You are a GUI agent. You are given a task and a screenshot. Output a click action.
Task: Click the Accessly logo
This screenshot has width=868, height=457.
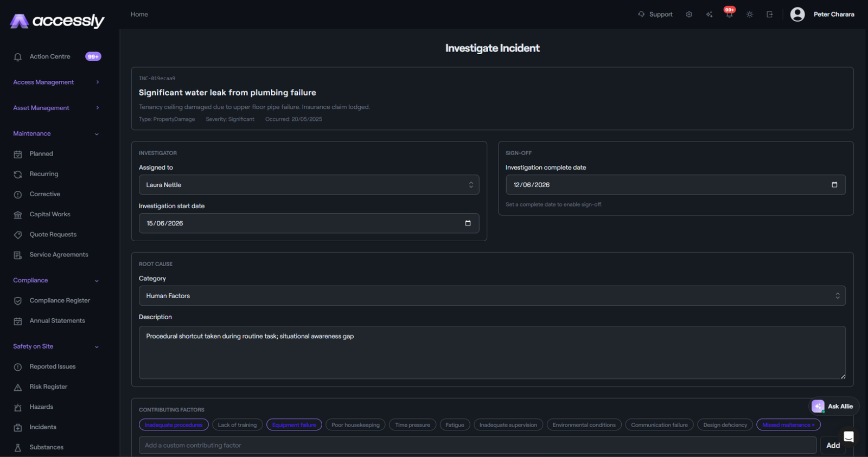click(57, 21)
